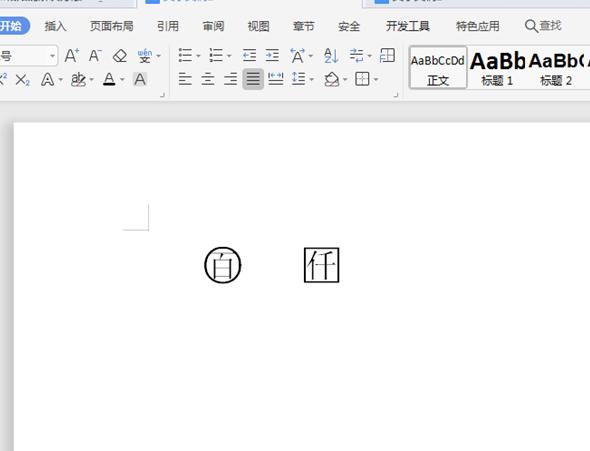This screenshot has width=590, height=451.
Task: Click the decrease font size icon
Action: pos(95,56)
